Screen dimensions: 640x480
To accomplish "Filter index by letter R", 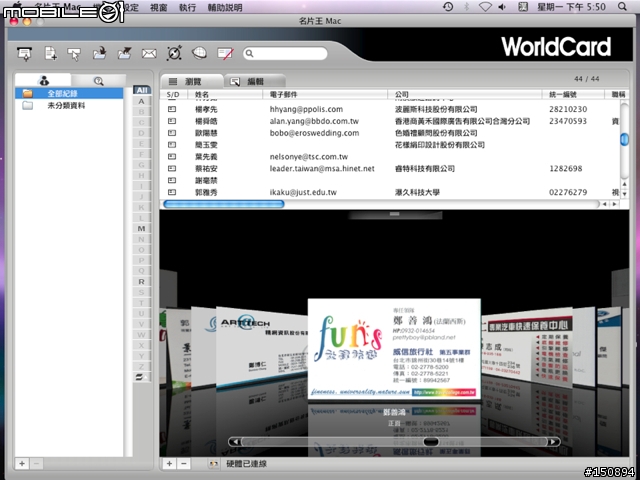I will tap(142, 282).
